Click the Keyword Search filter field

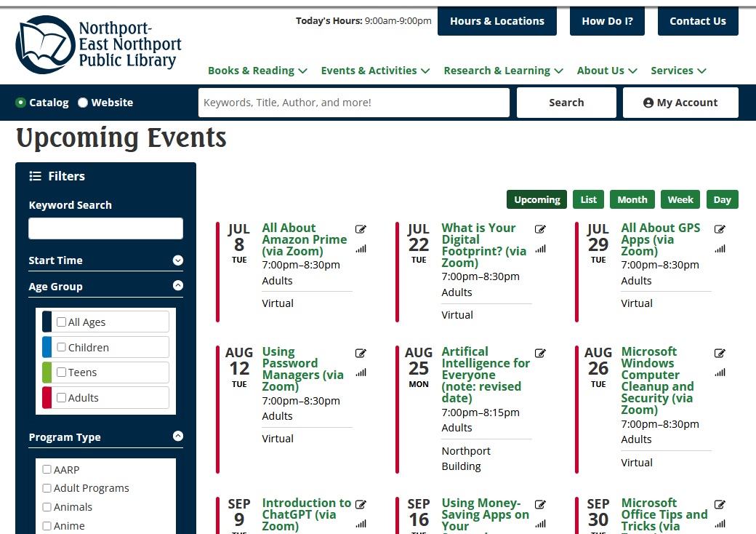pyautogui.click(x=105, y=228)
